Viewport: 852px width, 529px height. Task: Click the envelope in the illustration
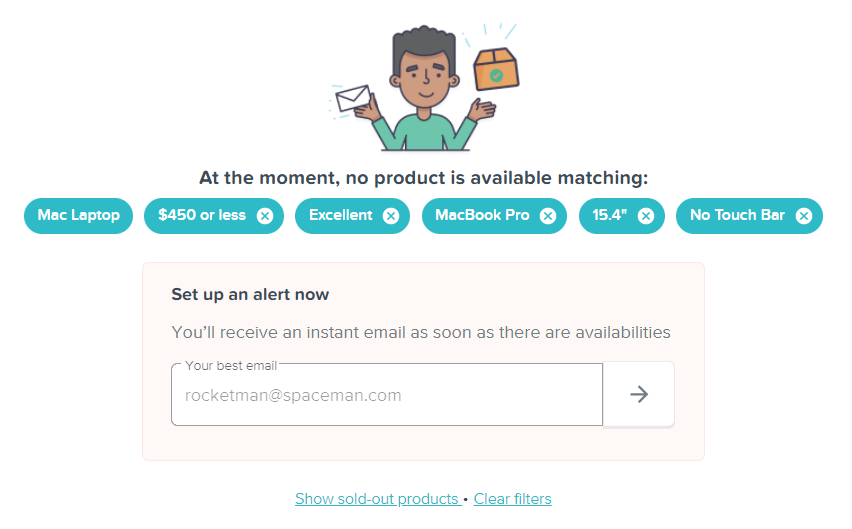(352, 99)
